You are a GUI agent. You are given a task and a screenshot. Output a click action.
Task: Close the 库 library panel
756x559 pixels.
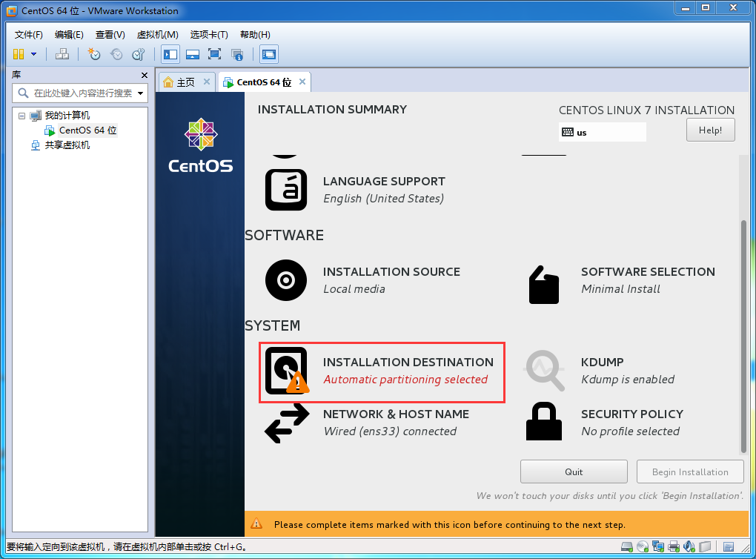pyautogui.click(x=145, y=75)
